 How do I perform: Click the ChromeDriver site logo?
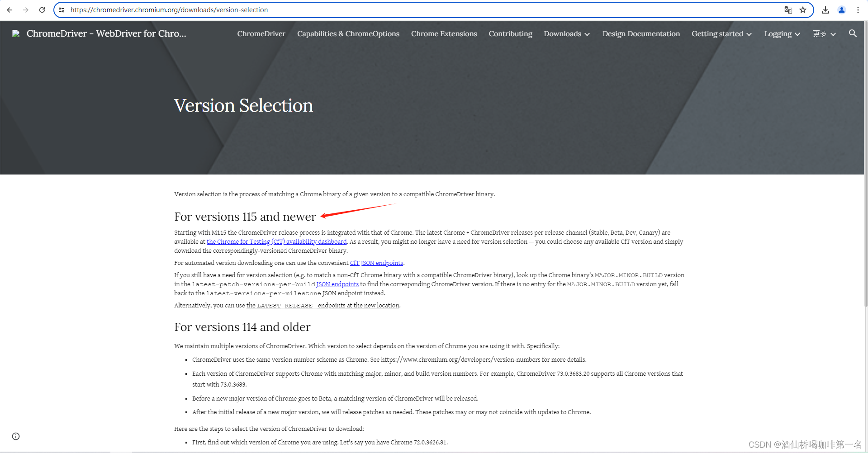point(16,33)
